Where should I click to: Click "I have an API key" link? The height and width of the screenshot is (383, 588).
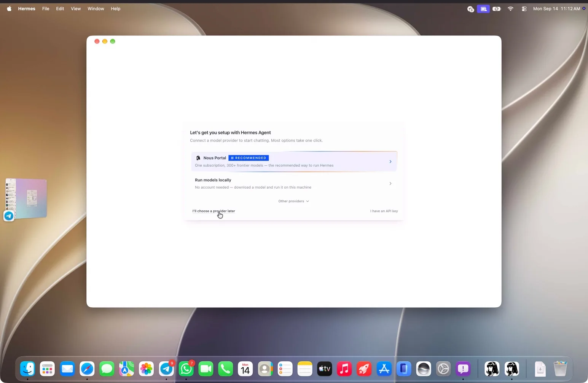[384, 211]
